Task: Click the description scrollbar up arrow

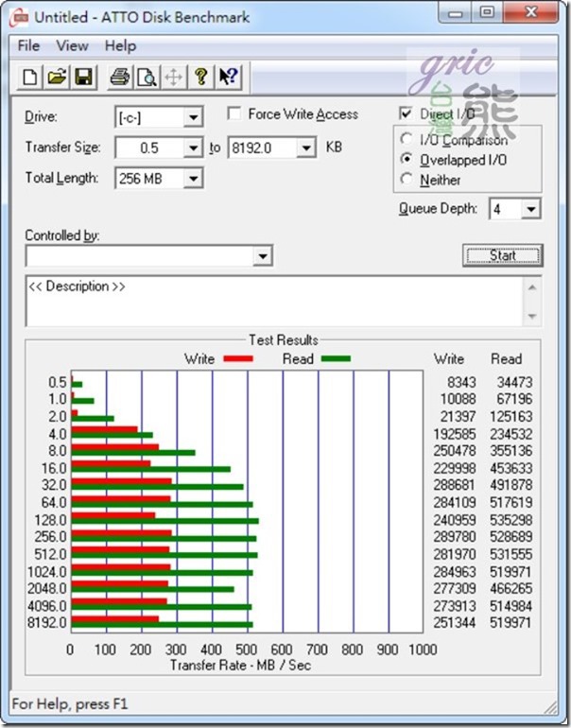Action: (x=532, y=287)
